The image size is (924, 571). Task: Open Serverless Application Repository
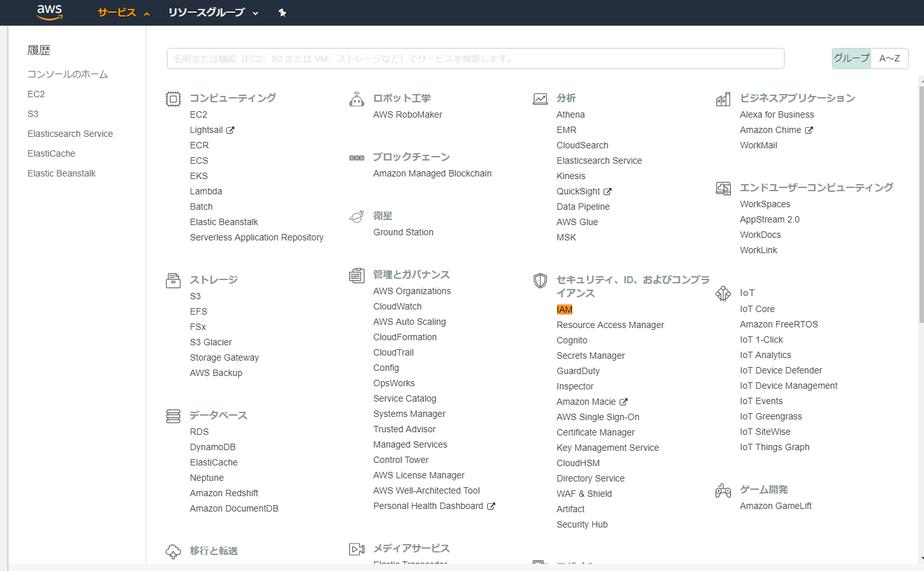pos(256,237)
